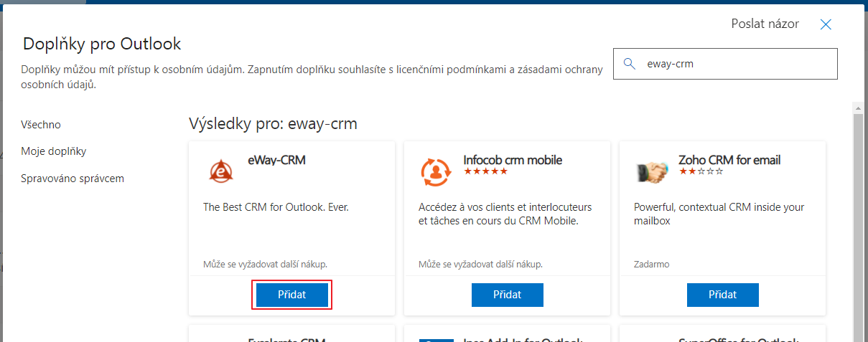Click the results vertical scrollbar
Viewport: 868px width, 342px height.
858,222
